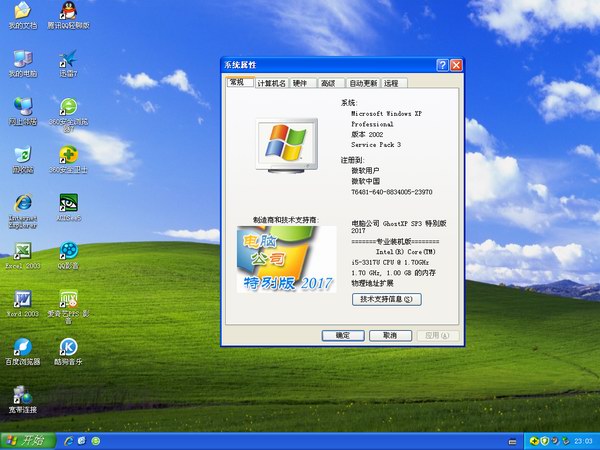The width and height of the screenshot is (600, 450).
Task: Click the '版本 2002' text
Action: (367, 134)
